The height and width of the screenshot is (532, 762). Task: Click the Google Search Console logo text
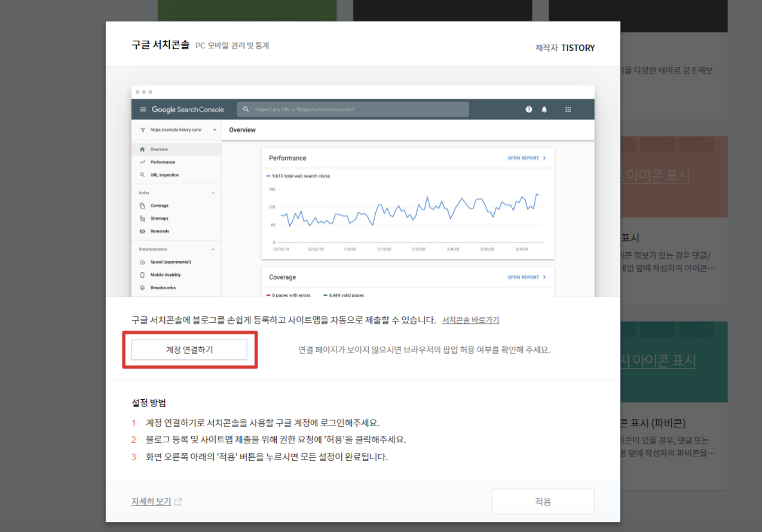(x=188, y=109)
